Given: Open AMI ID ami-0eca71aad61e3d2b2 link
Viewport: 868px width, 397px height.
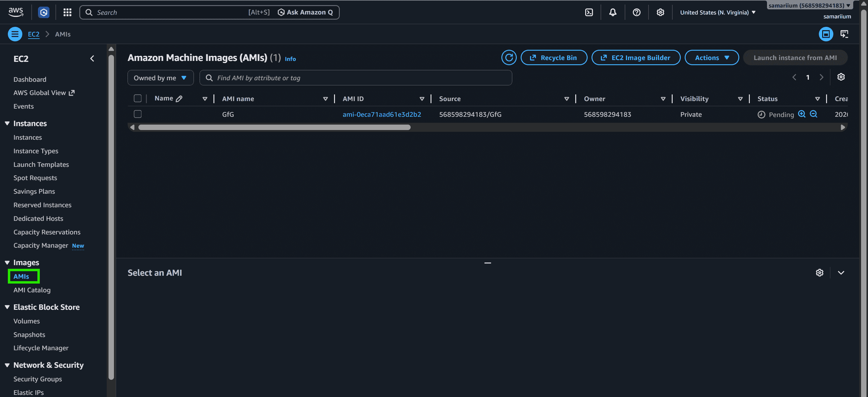Looking at the screenshot, I should click(x=382, y=114).
